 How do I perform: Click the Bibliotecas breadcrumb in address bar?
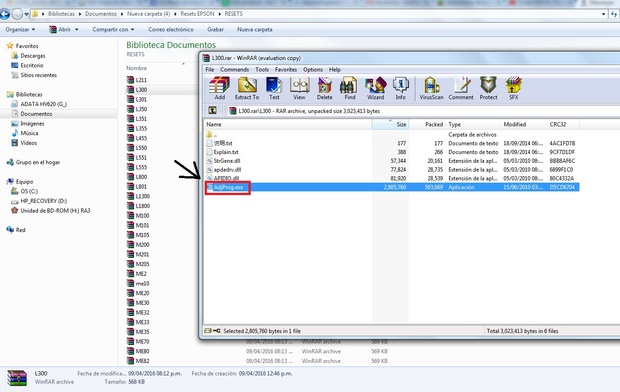61,14
